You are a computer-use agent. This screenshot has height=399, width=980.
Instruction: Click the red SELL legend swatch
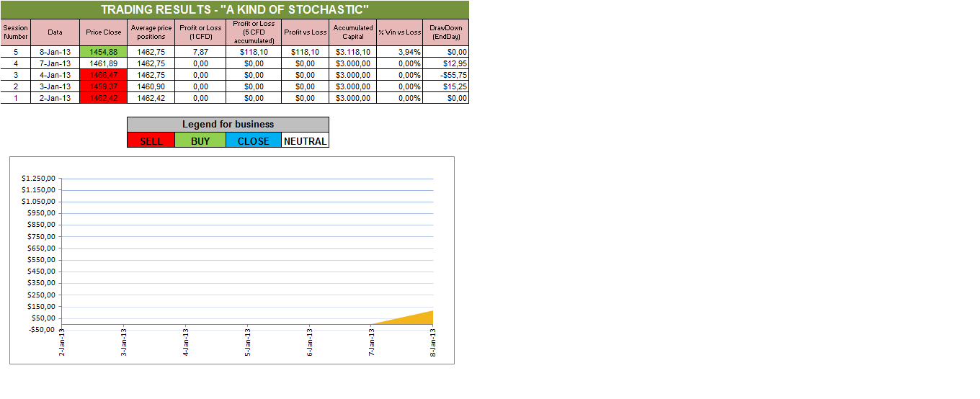[x=151, y=140]
